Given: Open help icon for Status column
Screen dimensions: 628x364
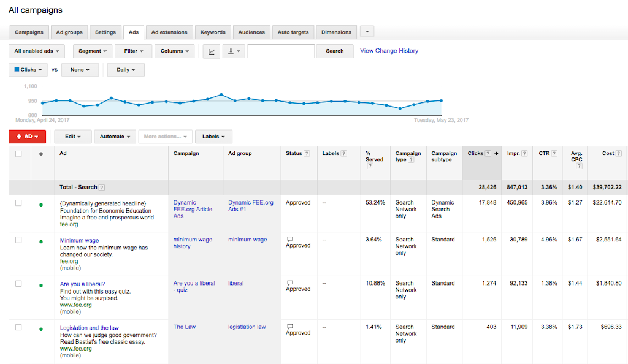Looking at the screenshot, I should pos(307,153).
